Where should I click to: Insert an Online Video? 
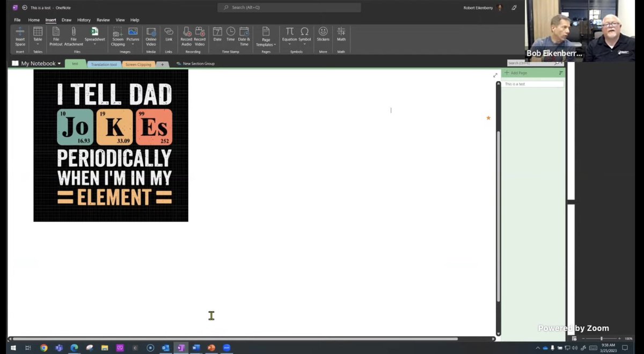[x=151, y=36]
